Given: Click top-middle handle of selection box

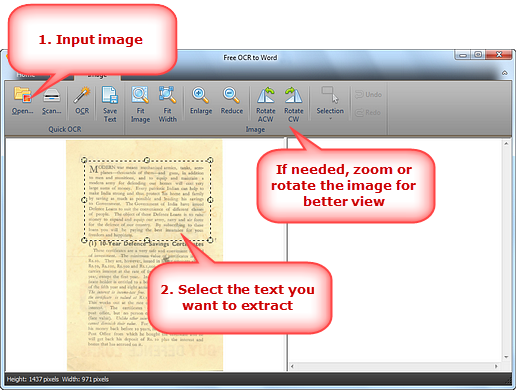Looking at the screenshot, I should (147, 160).
